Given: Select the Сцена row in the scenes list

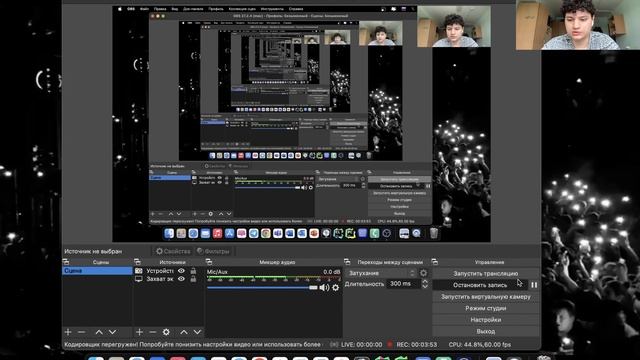Looking at the screenshot, I should (x=97, y=271).
